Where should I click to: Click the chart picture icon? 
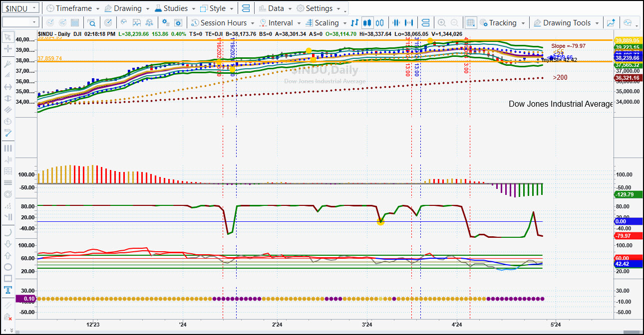[137, 22]
